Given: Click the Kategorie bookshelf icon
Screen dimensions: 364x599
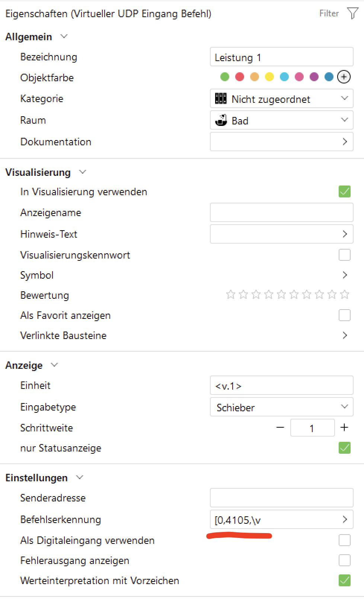Looking at the screenshot, I should pos(221,99).
